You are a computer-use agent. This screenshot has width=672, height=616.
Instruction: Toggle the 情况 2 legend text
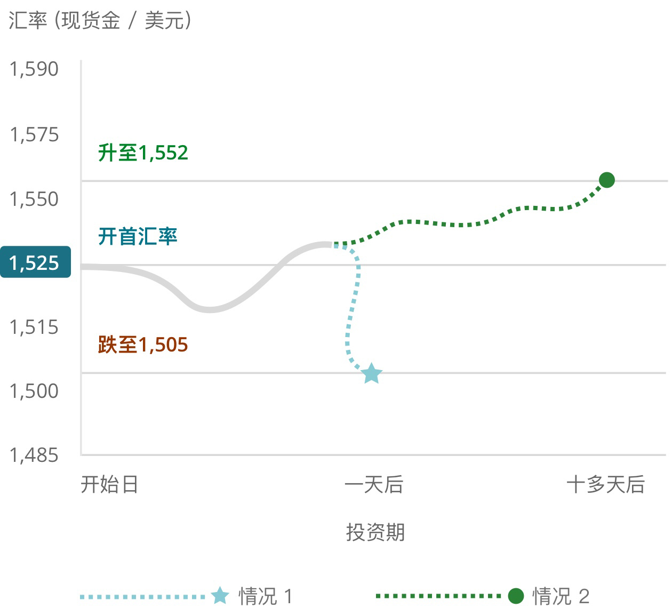[561, 596]
